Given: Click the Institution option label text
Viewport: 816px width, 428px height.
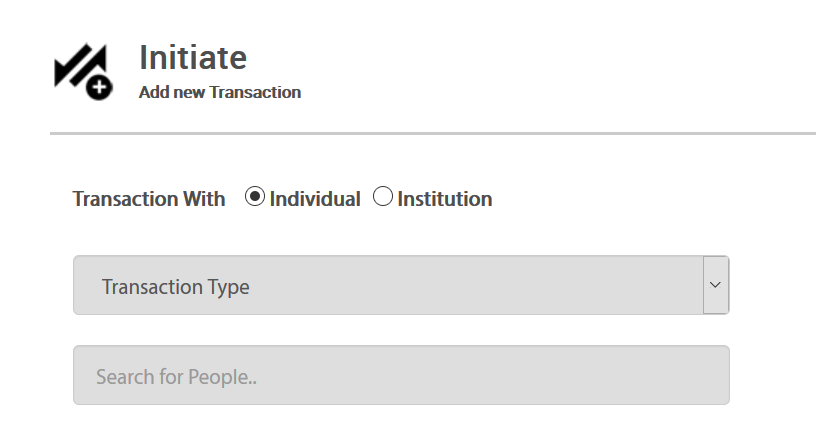Looking at the screenshot, I should pyautogui.click(x=445, y=199).
